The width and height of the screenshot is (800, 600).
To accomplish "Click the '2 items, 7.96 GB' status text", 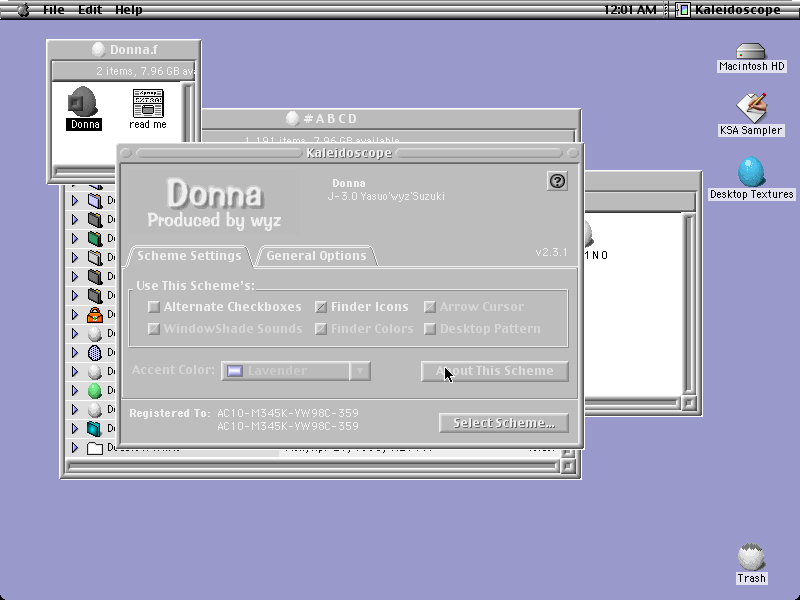I will coord(145,71).
